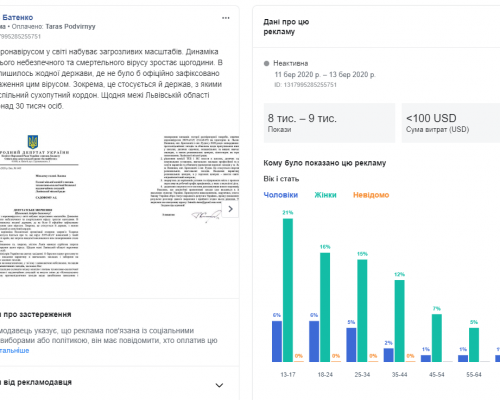Screen dimensions: 500x400
Task: Click the gray inactive status dot
Action: click(266, 63)
